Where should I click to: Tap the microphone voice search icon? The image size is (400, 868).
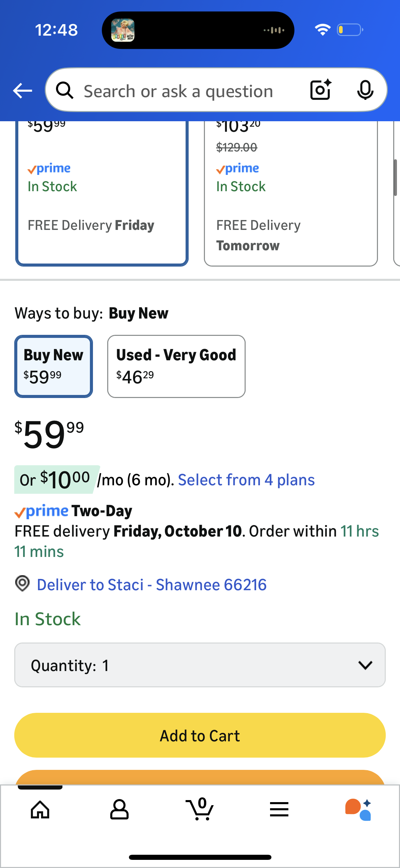pyautogui.click(x=365, y=90)
